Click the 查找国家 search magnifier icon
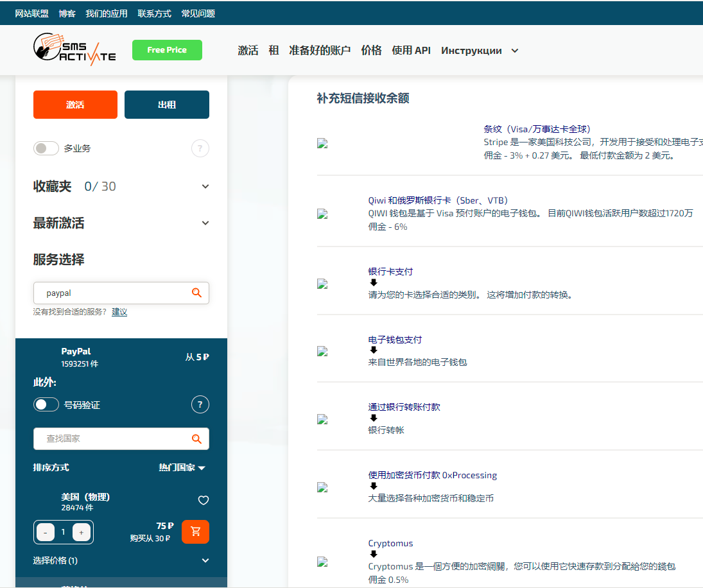 click(x=196, y=438)
